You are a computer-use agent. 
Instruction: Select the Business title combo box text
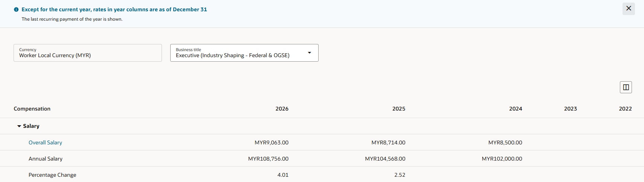(232, 55)
